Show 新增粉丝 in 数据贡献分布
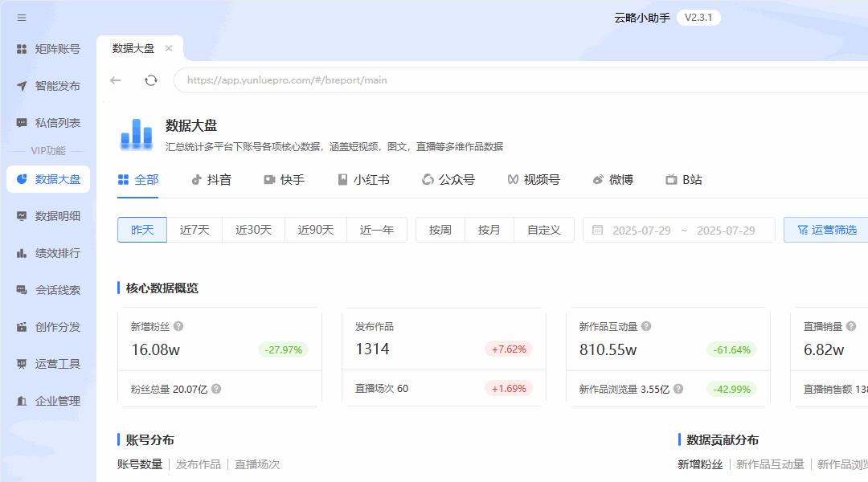The width and height of the screenshot is (868, 482). coord(700,464)
